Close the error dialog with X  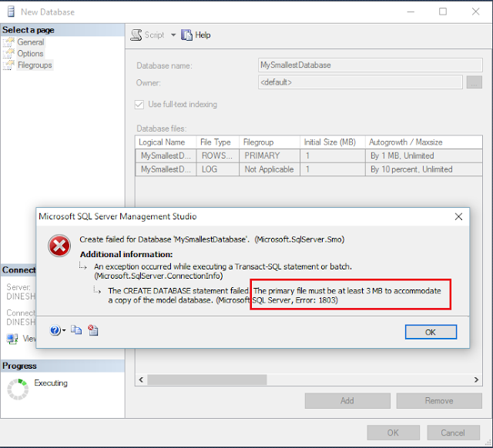pos(458,216)
